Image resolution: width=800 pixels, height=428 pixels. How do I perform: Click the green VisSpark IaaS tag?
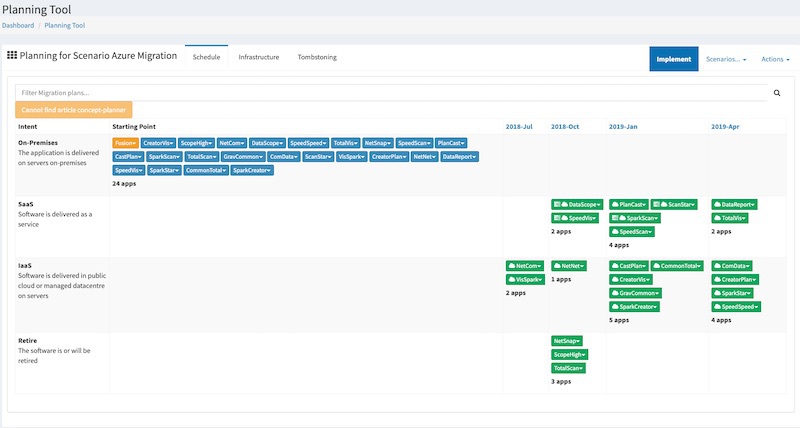click(x=525, y=280)
